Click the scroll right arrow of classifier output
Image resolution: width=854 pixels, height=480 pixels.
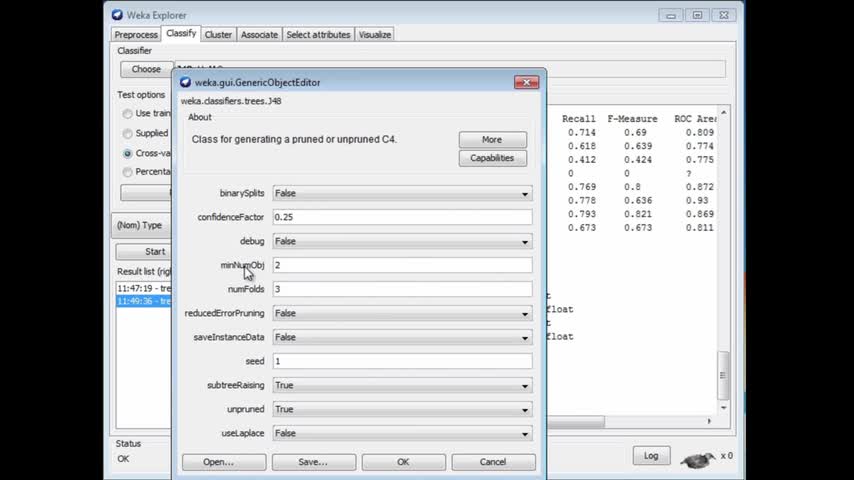coord(709,421)
